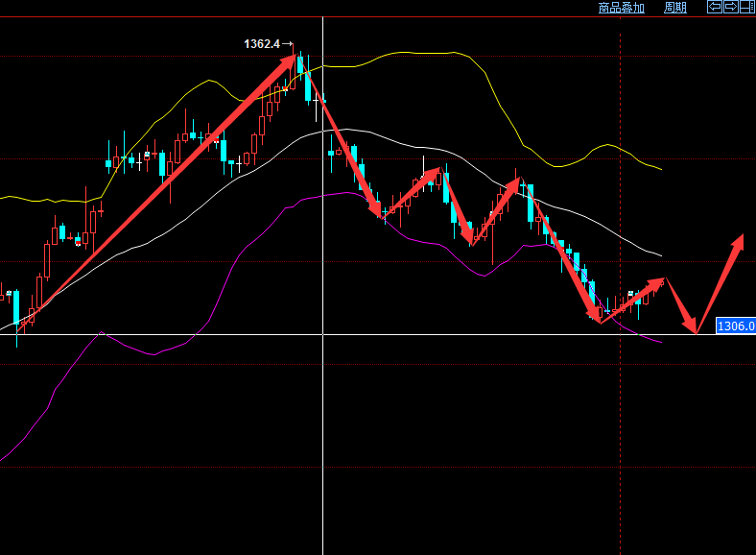Click the right arrow navigation icon
The image size is (756, 555).
click(730, 8)
